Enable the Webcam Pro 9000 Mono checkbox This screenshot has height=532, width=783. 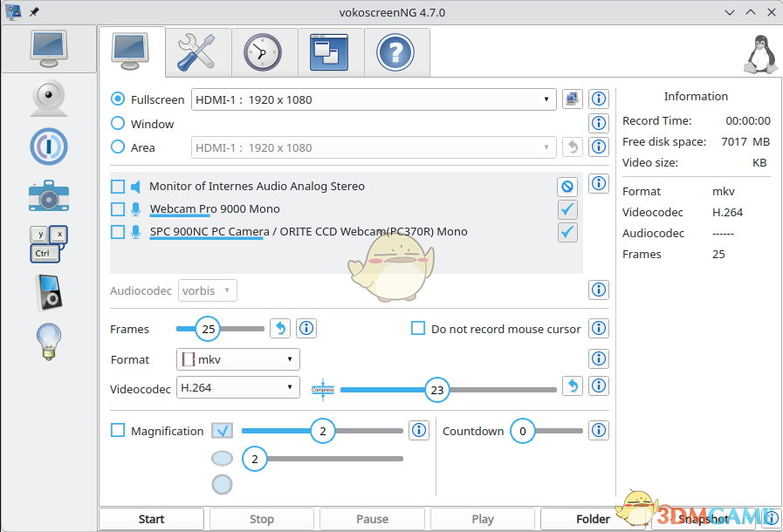118,209
